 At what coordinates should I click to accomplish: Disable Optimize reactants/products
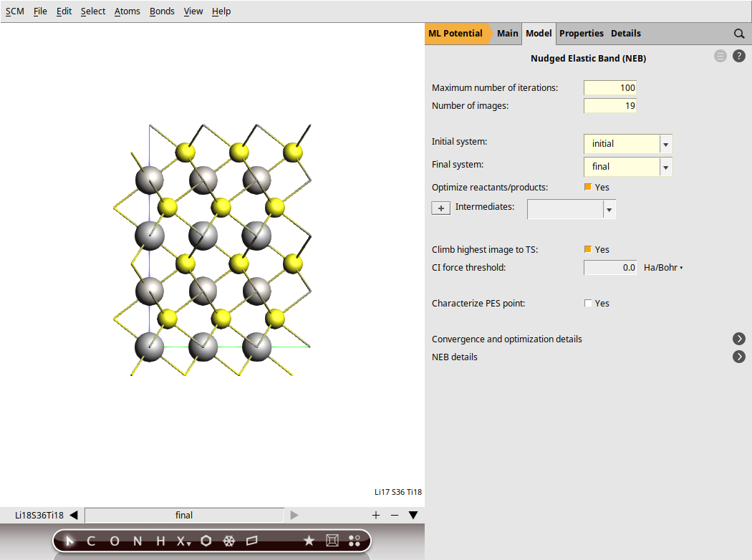[x=587, y=187]
